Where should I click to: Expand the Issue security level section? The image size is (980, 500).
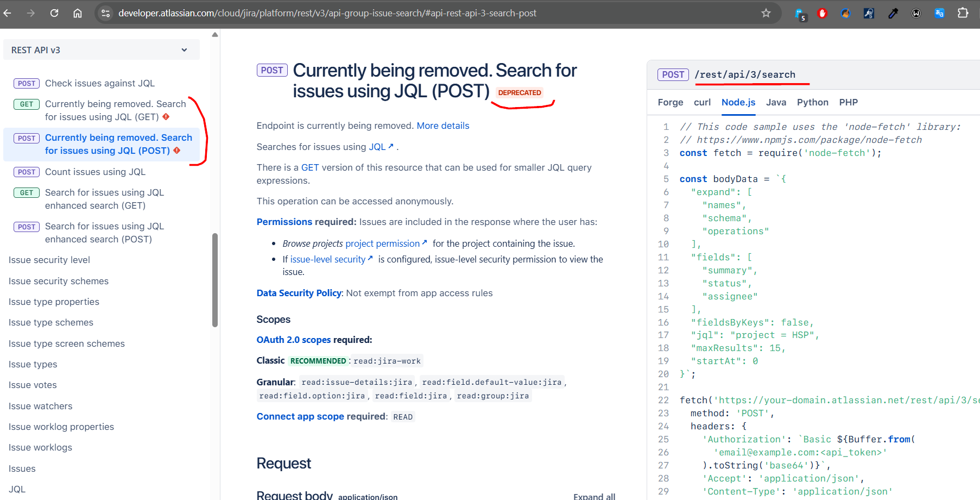pos(49,260)
